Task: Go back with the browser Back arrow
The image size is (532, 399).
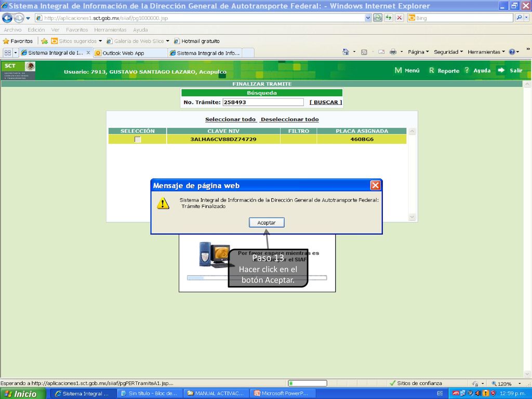Action: coord(7,18)
